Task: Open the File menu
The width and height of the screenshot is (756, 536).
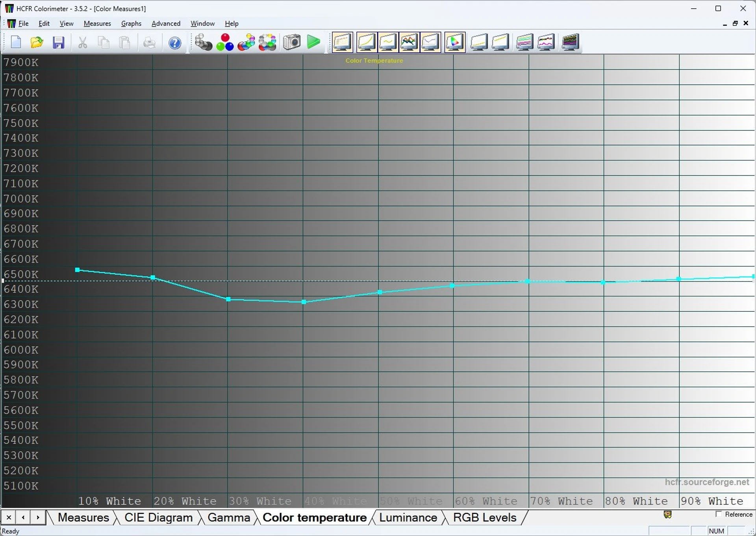Action: [x=24, y=24]
